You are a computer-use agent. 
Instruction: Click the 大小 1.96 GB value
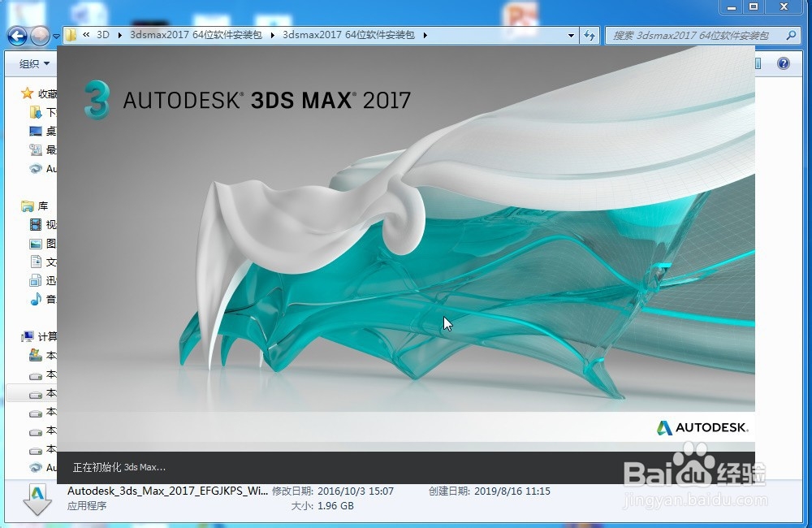tap(335, 506)
